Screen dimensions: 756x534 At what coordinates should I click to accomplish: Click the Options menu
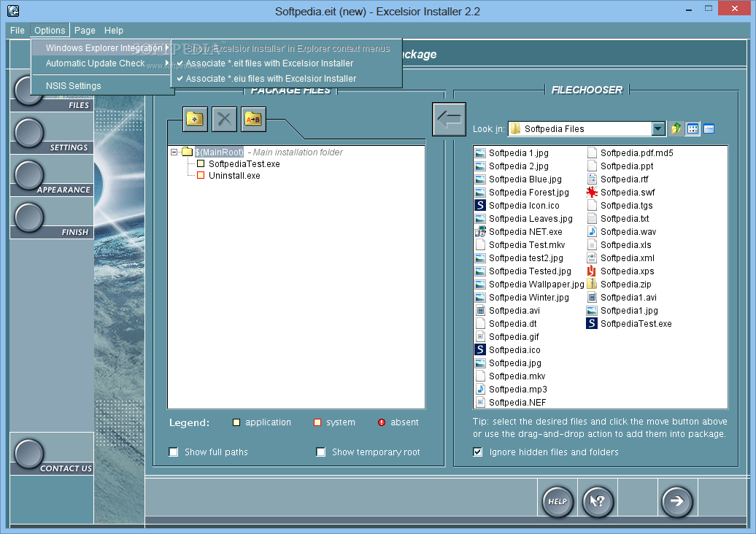coord(50,31)
